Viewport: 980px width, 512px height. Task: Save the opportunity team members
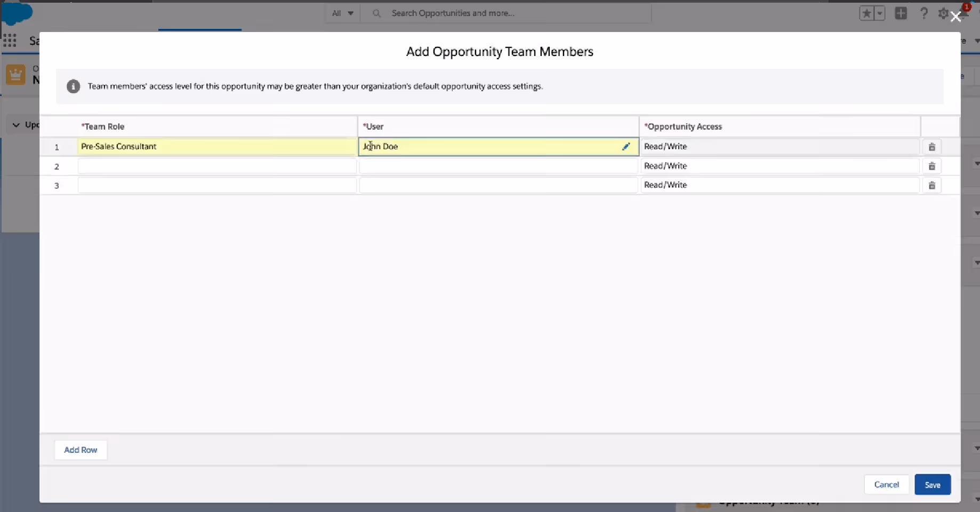point(932,484)
